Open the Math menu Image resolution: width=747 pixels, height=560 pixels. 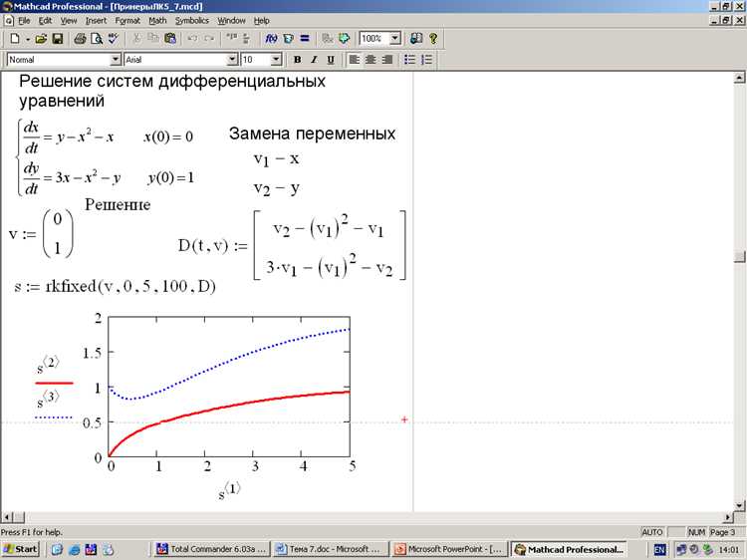157,21
